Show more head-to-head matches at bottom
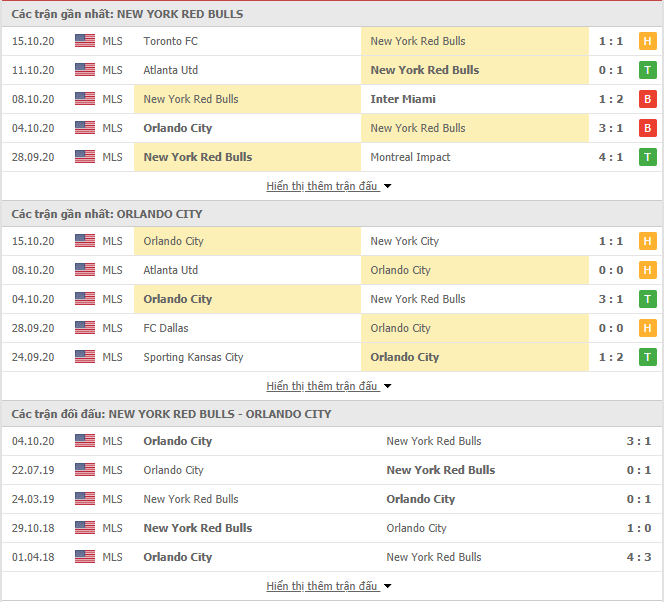 click(x=328, y=586)
